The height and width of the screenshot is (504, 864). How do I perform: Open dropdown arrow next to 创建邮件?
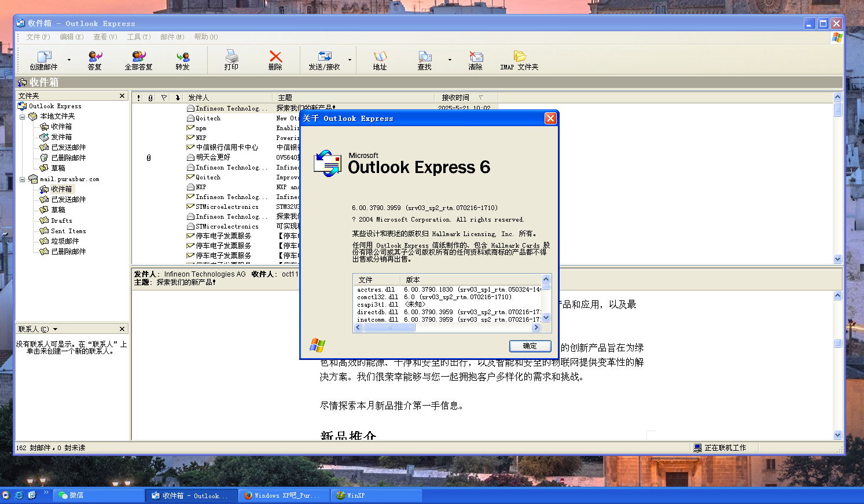[69, 60]
